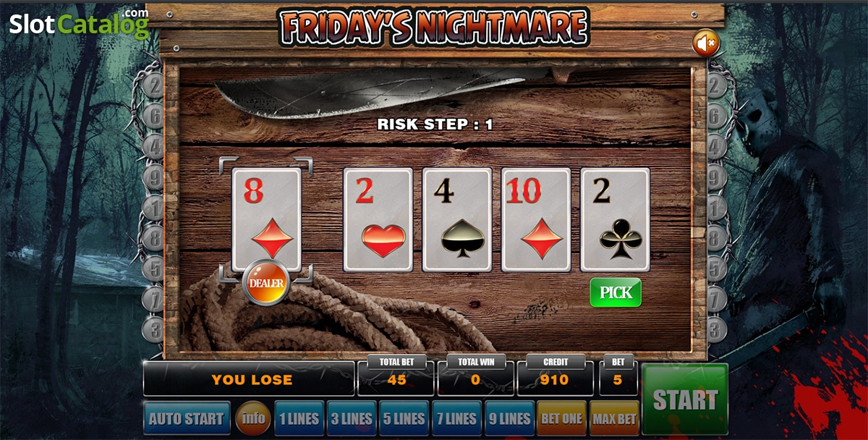Pick the 10 of diamonds card
The width and height of the screenshot is (868, 440).
(536, 219)
